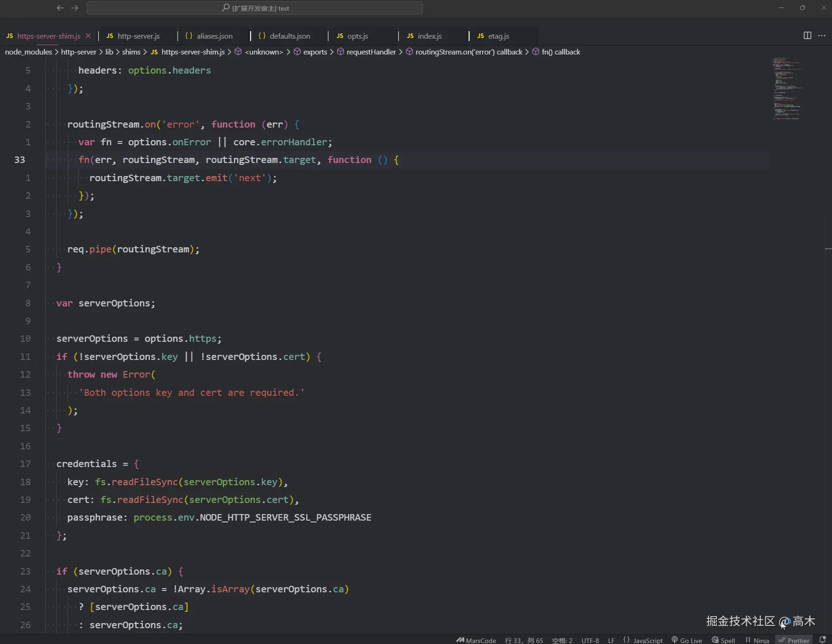Click 'serverOptions = options.https;' line
Viewport: 832px width, 644px height.
click(x=139, y=339)
